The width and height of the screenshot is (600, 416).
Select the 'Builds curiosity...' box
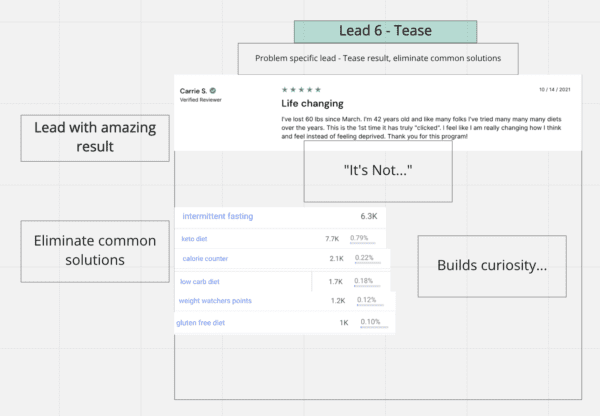point(492,266)
